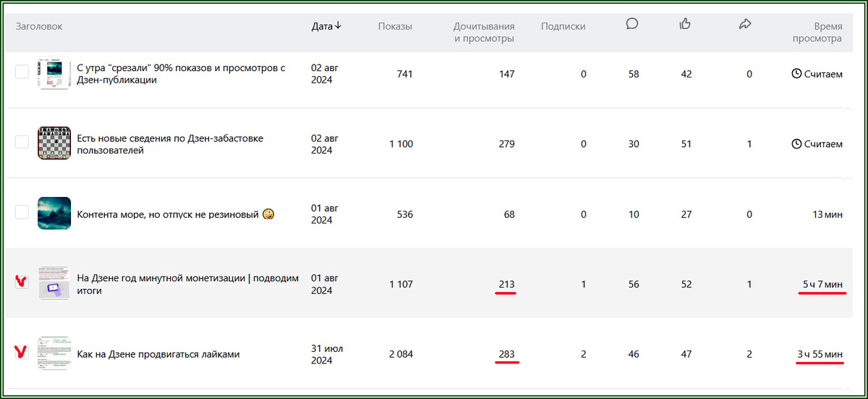Click the Заголовок column header
The height and width of the screenshot is (399, 868).
point(39,26)
